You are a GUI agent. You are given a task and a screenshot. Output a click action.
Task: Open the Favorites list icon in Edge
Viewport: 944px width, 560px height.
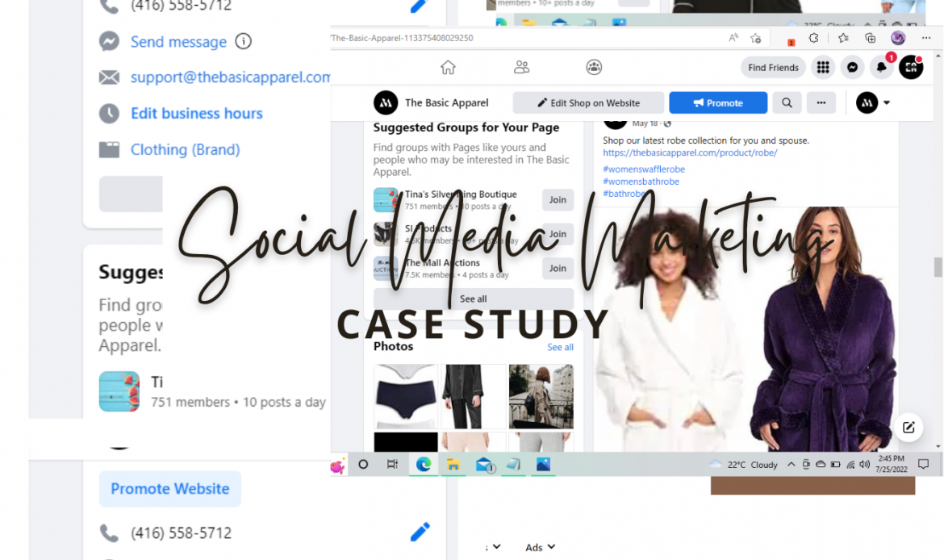point(843,38)
